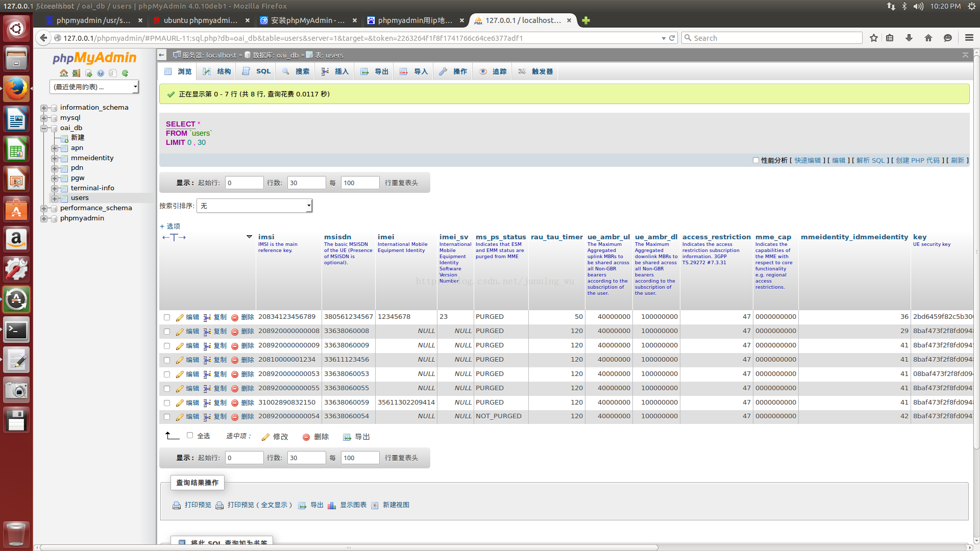980x551 pixels.
Task: Sort by the imsi column header
Action: point(266,237)
